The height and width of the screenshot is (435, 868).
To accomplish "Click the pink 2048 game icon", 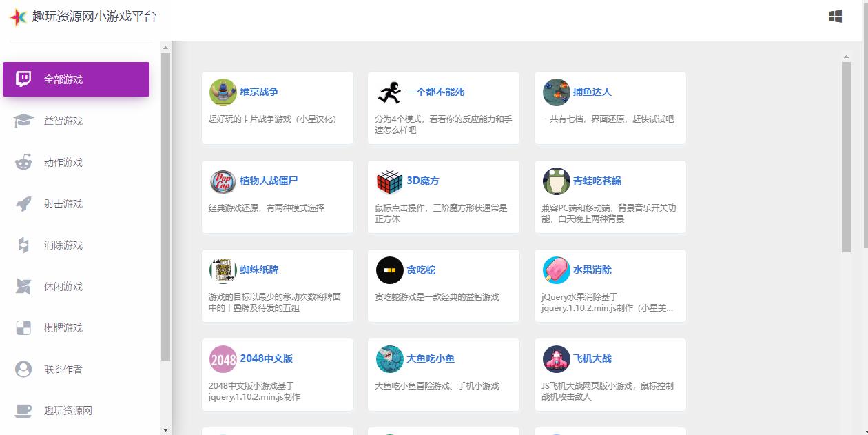I will point(223,359).
